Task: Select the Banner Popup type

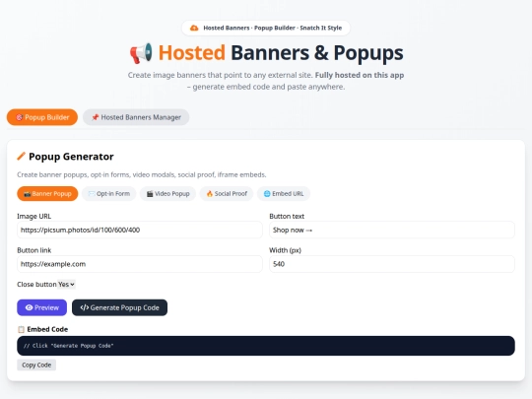Action: click(47, 194)
